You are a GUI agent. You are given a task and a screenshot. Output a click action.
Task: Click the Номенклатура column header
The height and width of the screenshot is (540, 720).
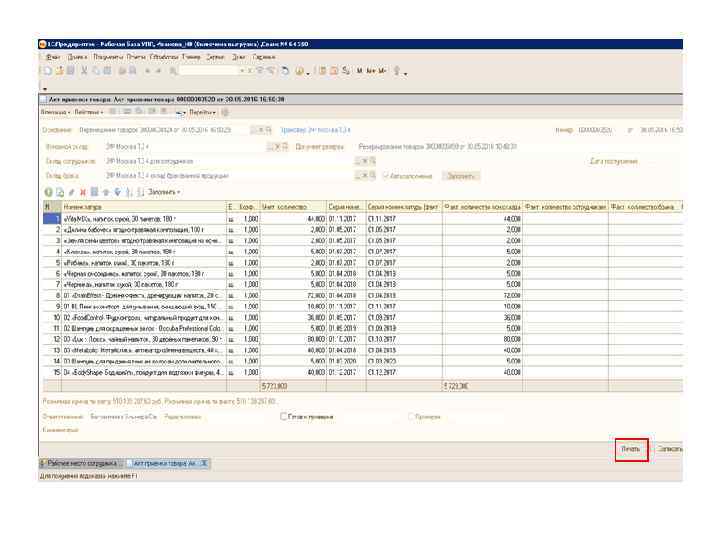coord(144,207)
